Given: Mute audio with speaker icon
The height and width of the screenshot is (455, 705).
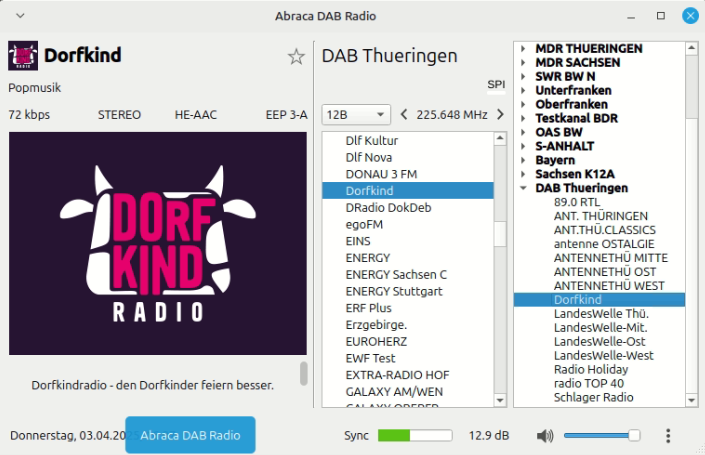Looking at the screenshot, I should (x=545, y=436).
